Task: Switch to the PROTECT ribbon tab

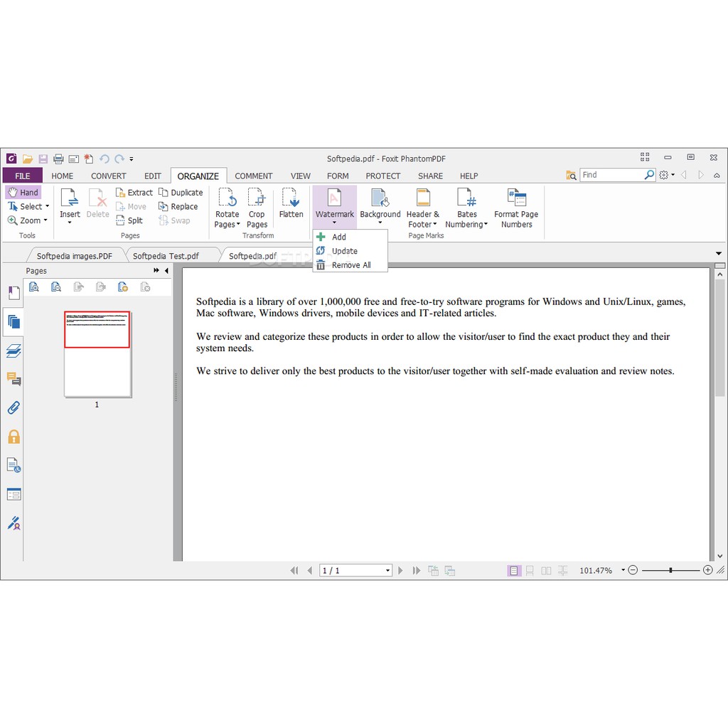Action: point(383,176)
